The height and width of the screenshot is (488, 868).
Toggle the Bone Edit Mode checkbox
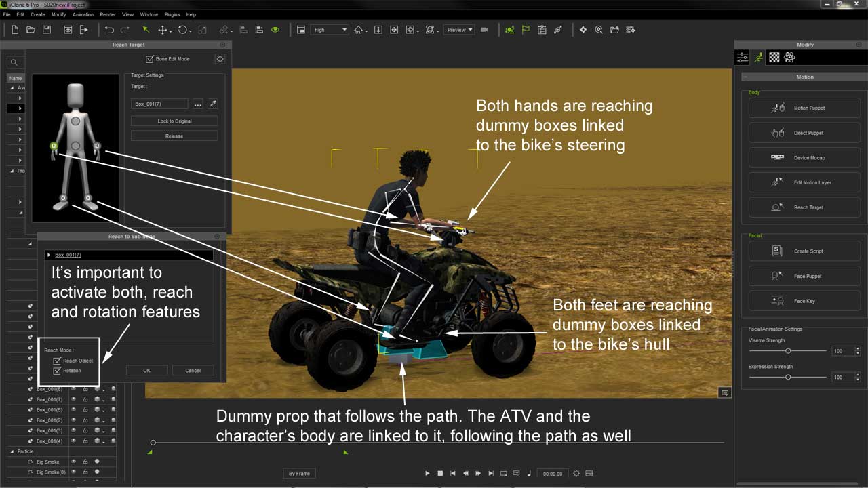coord(150,59)
